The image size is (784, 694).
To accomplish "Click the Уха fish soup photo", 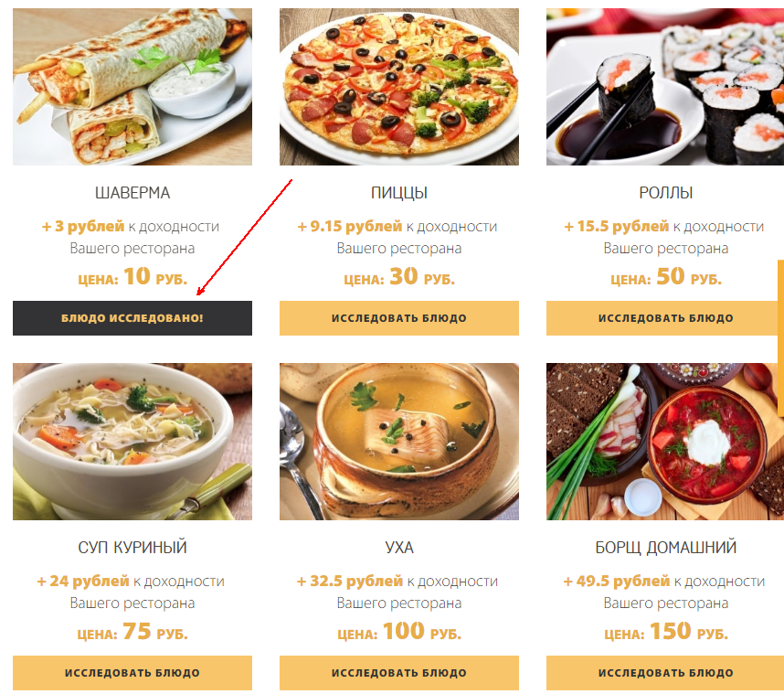I will point(399,442).
